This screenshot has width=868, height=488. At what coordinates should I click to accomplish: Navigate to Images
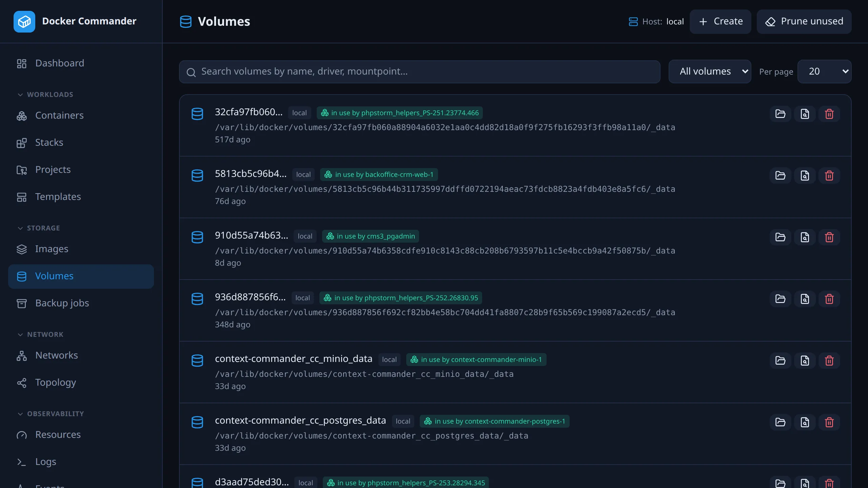[x=81, y=249]
